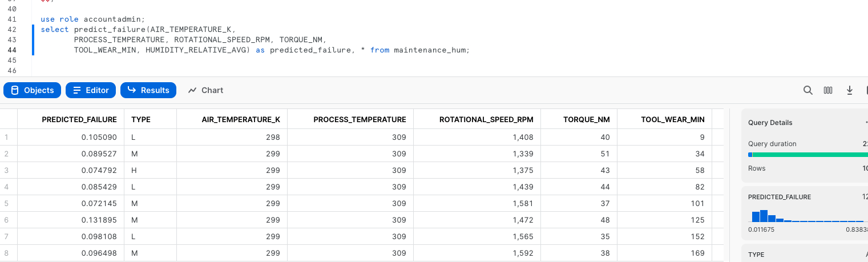Image resolution: width=868 pixels, height=262 pixels.
Task: Click the search results magnifier icon
Action: (x=808, y=90)
